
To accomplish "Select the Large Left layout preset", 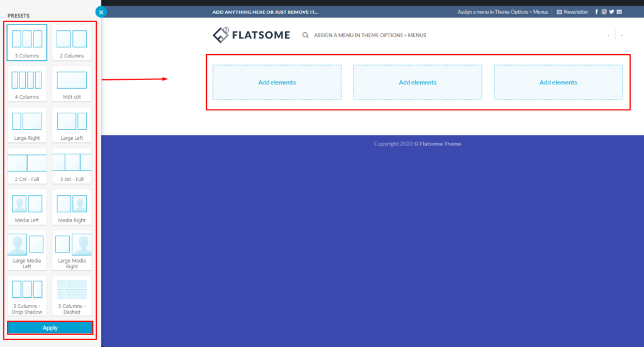I will click(x=72, y=124).
